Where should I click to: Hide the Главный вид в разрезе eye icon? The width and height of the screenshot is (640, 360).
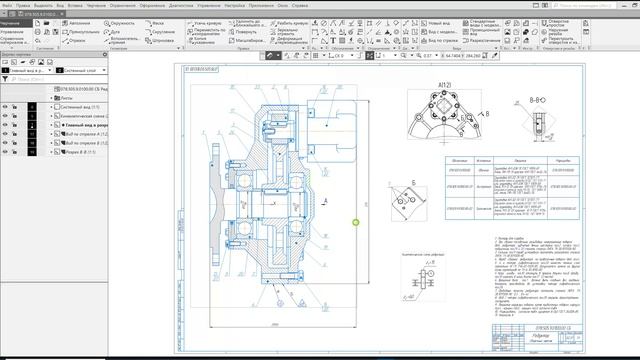5,125
